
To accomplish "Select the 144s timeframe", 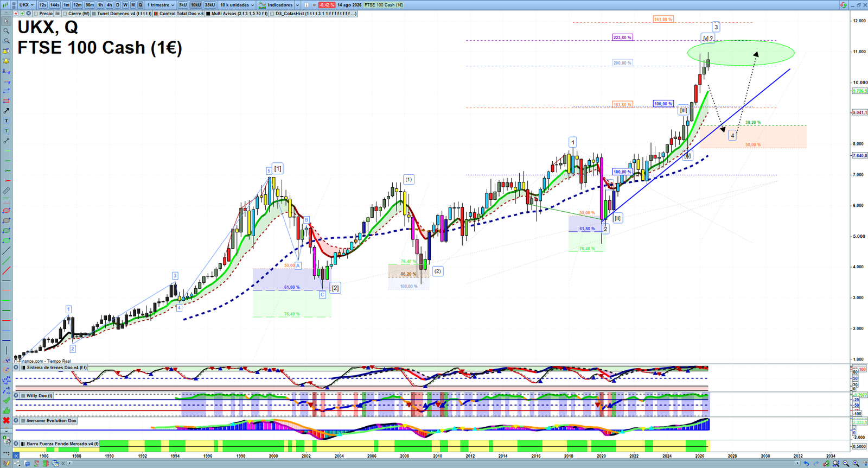I will coord(55,5).
